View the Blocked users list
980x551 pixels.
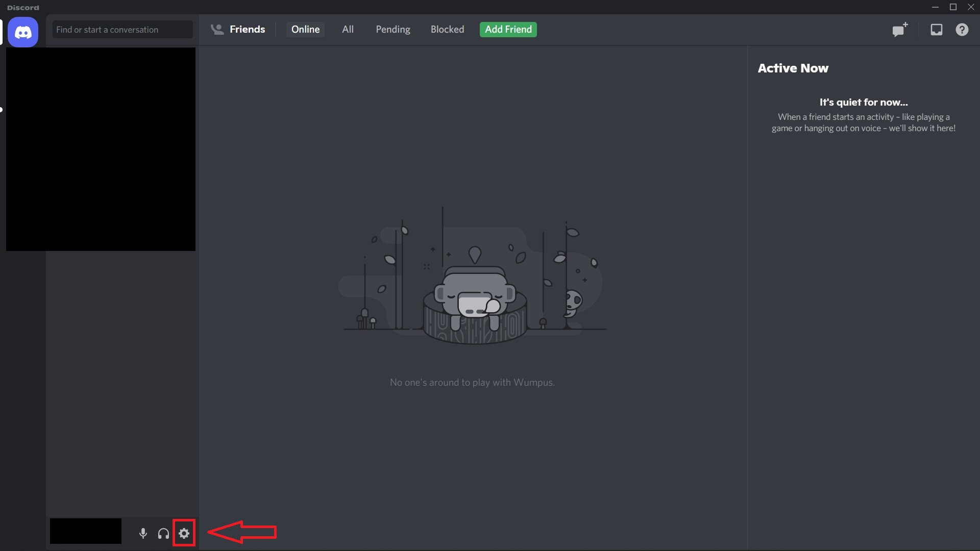click(447, 29)
